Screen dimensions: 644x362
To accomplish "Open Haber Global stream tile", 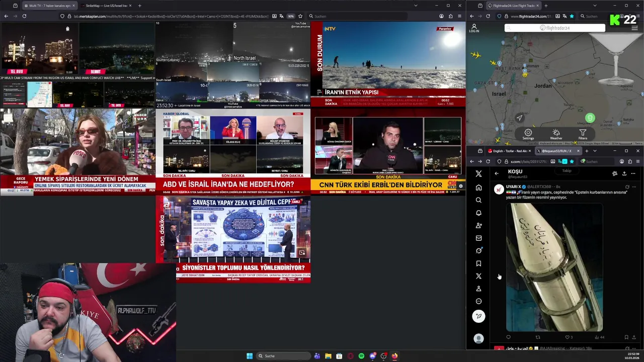I will [233, 151].
